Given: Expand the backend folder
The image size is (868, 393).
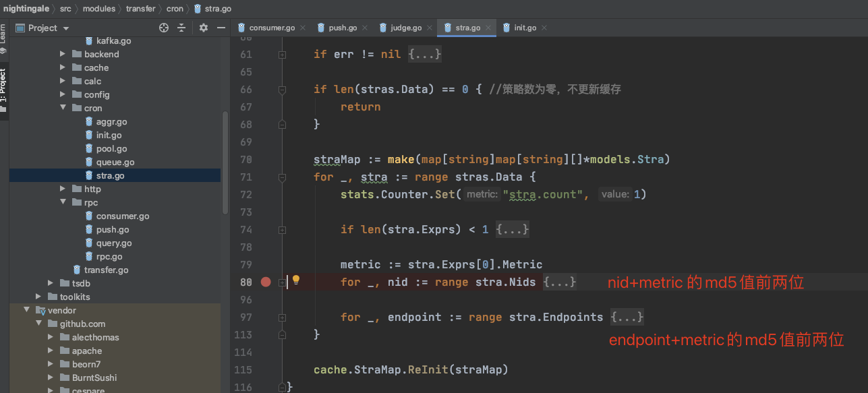Looking at the screenshot, I should [x=63, y=54].
